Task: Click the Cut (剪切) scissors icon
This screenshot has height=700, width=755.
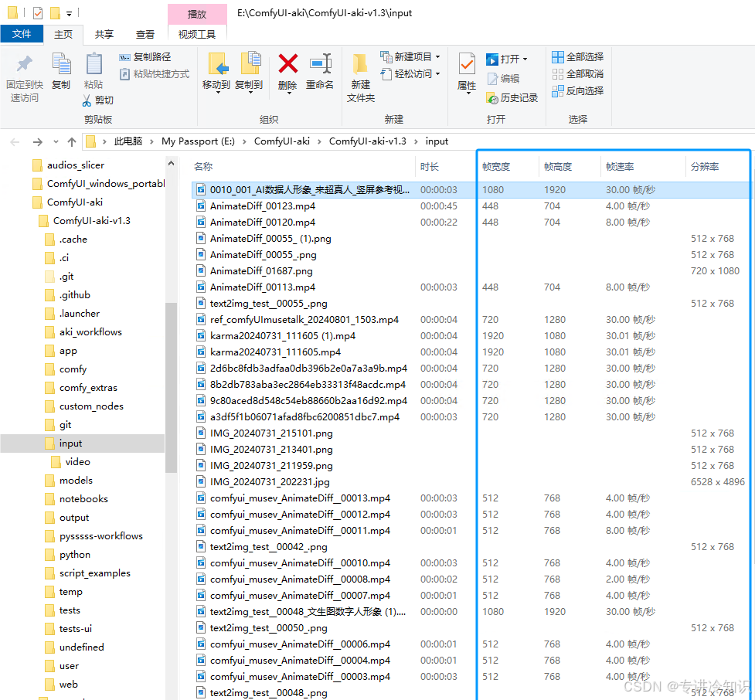Action: click(88, 100)
